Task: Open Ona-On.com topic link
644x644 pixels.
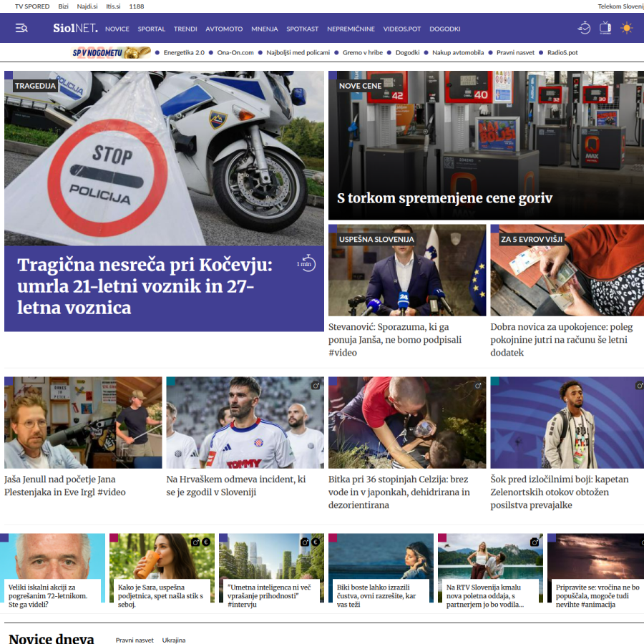Action: click(x=235, y=52)
